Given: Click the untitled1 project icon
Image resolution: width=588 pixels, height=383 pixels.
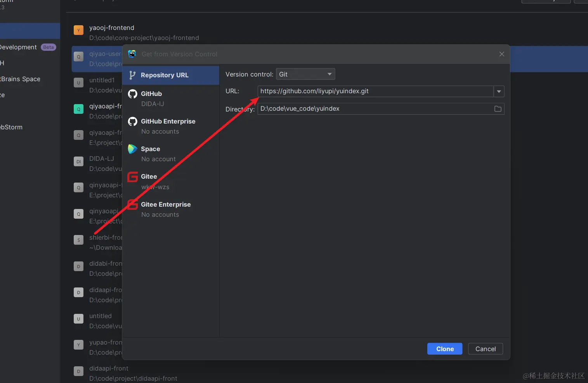Looking at the screenshot, I should 79,83.
